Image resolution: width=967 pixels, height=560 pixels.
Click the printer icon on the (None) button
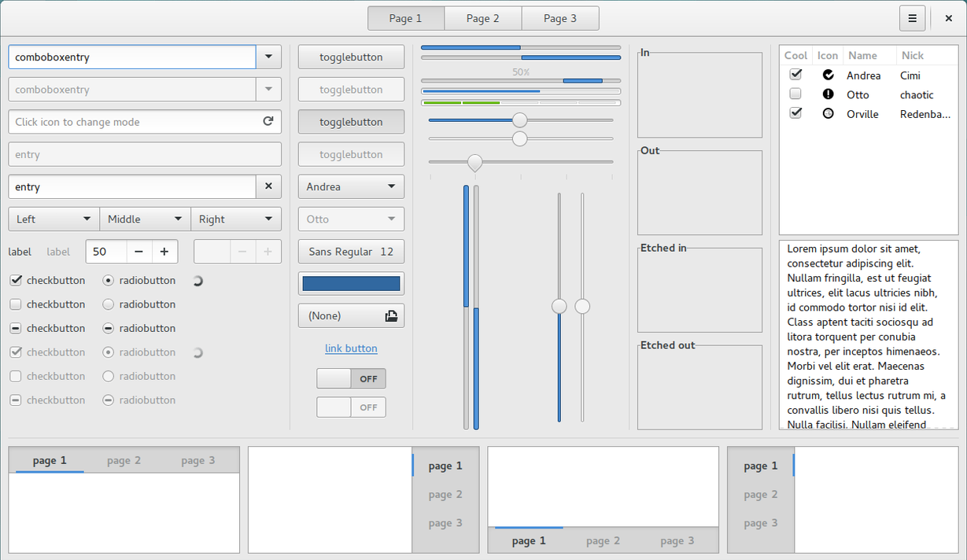point(391,315)
